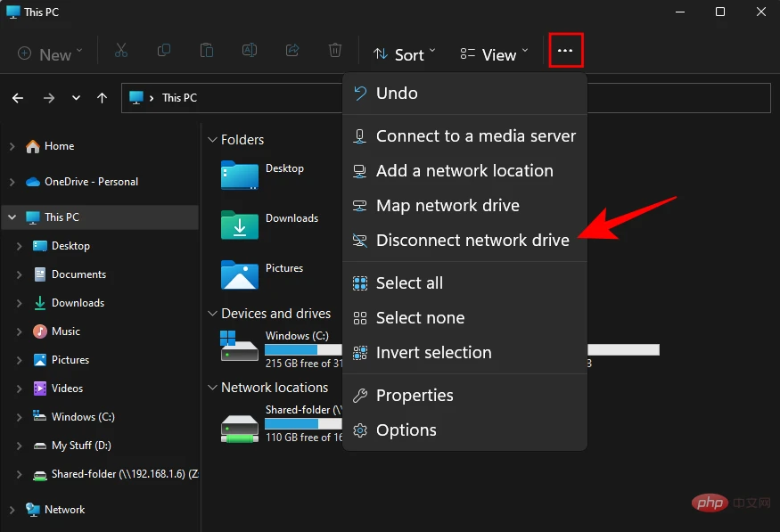Viewport: 780px width, 532px height.
Task: Collapse the Folders group
Action: (x=212, y=140)
